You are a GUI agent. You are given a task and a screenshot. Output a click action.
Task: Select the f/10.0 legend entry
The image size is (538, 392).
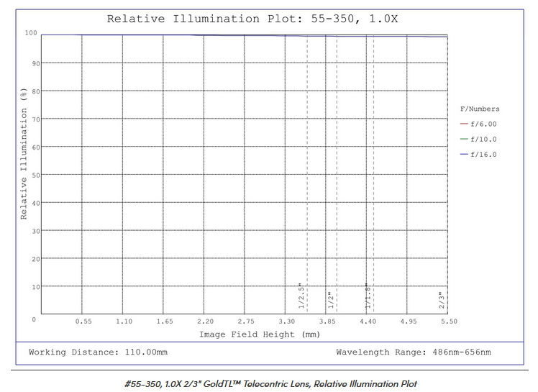[x=483, y=139]
